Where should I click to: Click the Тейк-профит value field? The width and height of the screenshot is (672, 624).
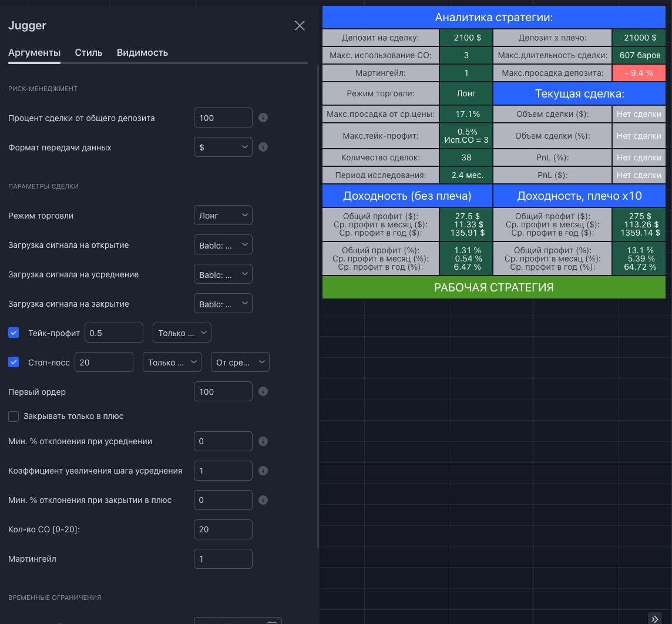point(114,333)
